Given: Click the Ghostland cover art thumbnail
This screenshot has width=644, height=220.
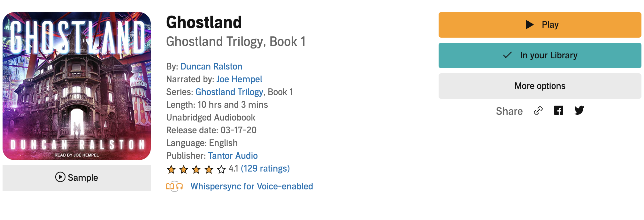Looking at the screenshot, I should [x=77, y=86].
